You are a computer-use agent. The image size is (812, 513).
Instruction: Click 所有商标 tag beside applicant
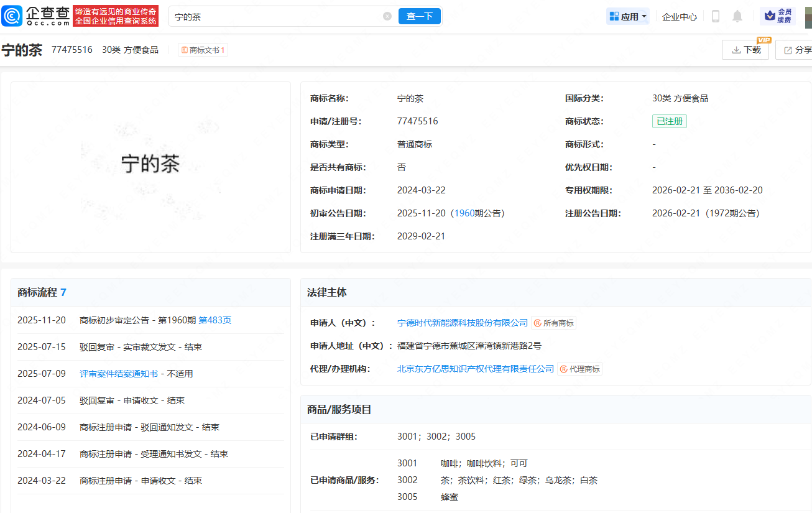point(554,323)
